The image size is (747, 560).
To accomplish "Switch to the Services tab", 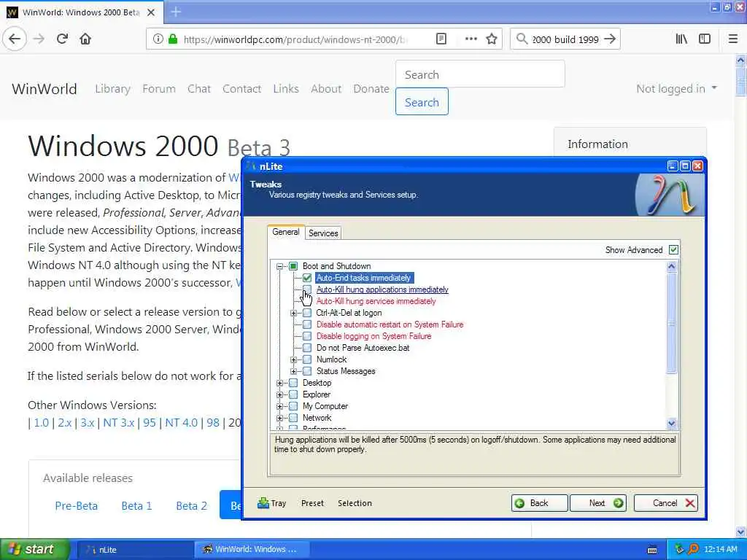I will click(x=323, y=233).
